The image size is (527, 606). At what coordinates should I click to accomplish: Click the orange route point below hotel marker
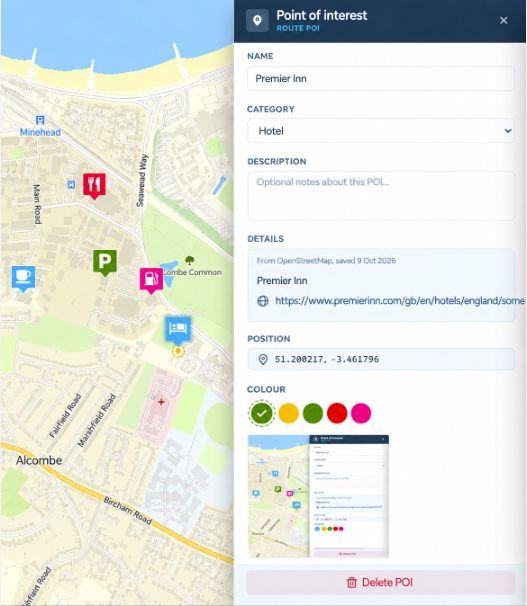point(178,351)
